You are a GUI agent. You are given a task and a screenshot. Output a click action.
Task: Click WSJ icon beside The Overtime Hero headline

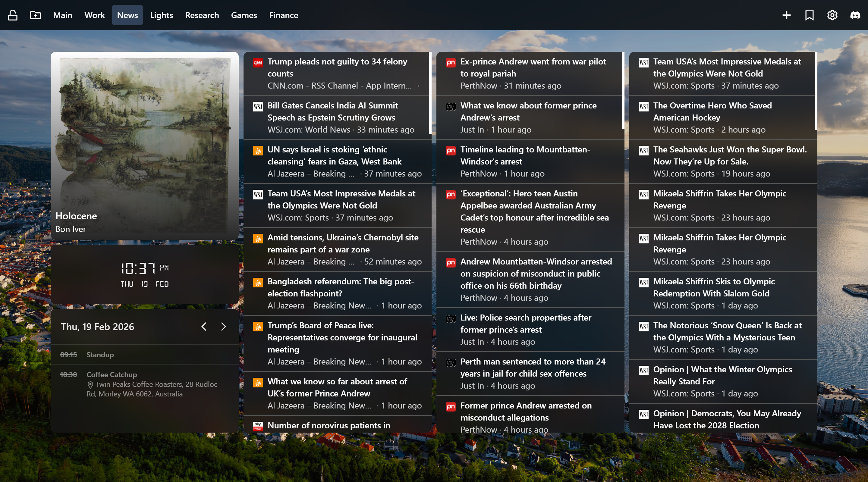[643, 106]
